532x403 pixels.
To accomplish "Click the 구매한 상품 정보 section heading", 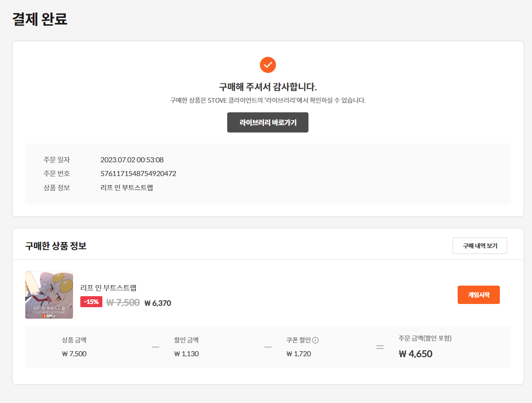I will pos(56,246).
